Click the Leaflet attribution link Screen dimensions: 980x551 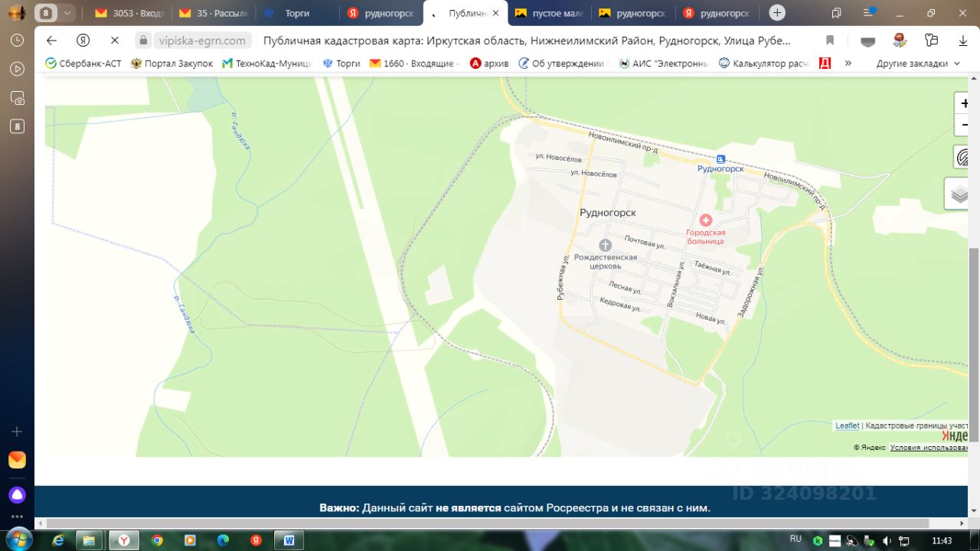click(x=848, y=425)
